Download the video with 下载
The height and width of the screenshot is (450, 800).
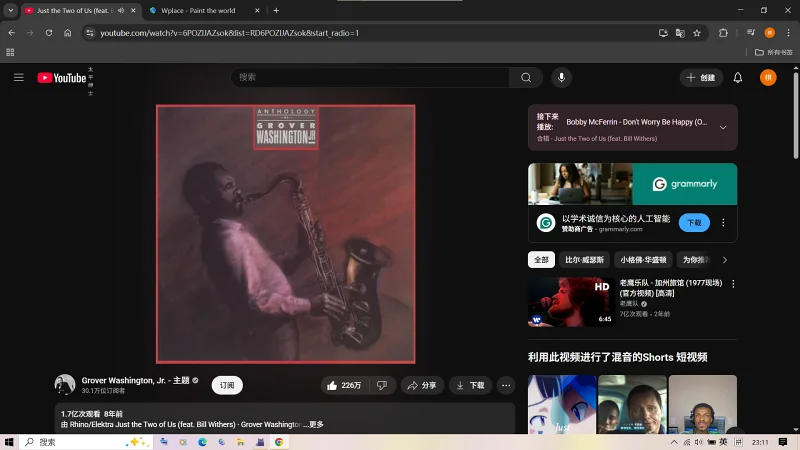(470, 385)
